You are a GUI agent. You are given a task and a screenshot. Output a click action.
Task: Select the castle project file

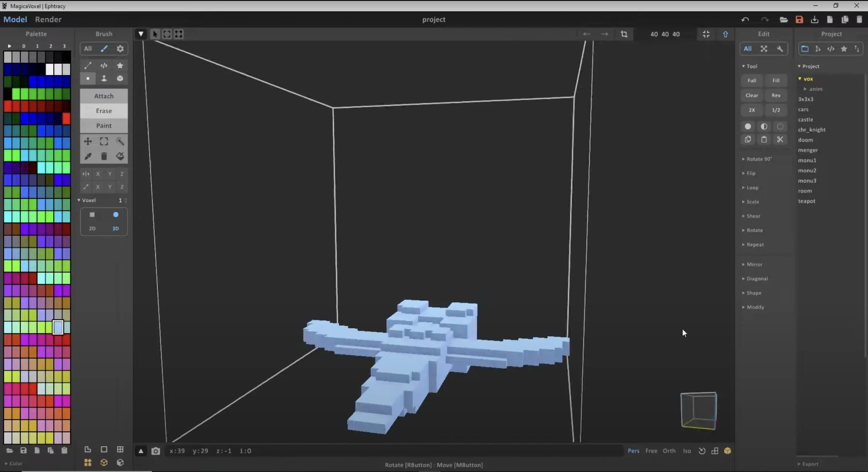(x=806, y=119)
